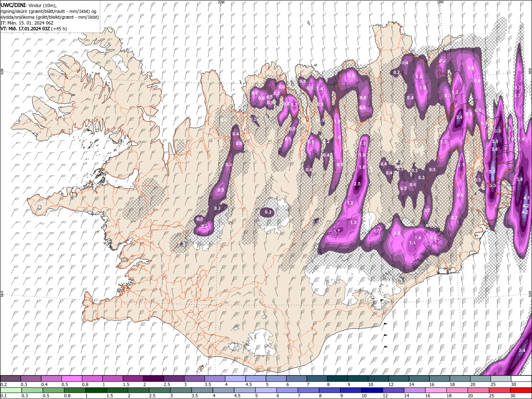Click the 2.5 value inside the central snow band
Screen dimensions: 532x399
point(357,184)
